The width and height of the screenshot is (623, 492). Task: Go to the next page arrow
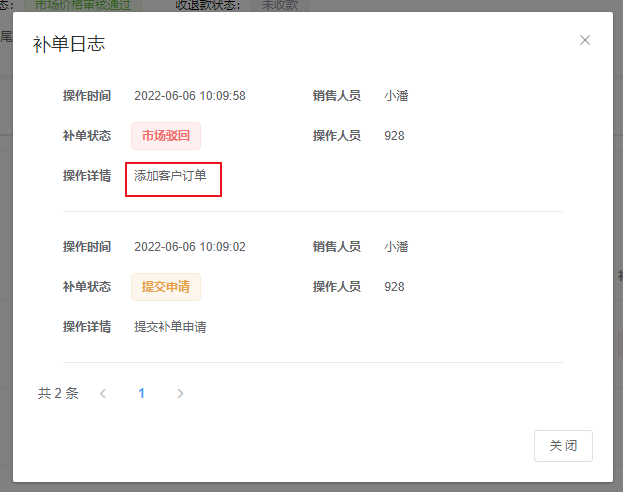pos(180,394)
